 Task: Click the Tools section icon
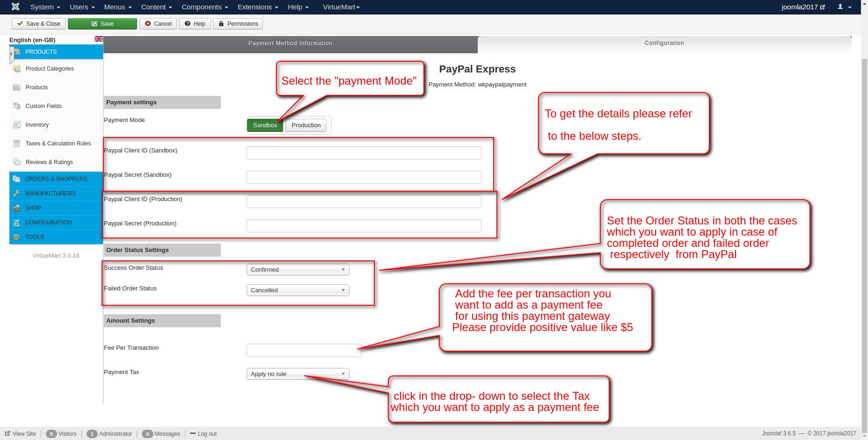pyautogui.click(x=17, y=237)
